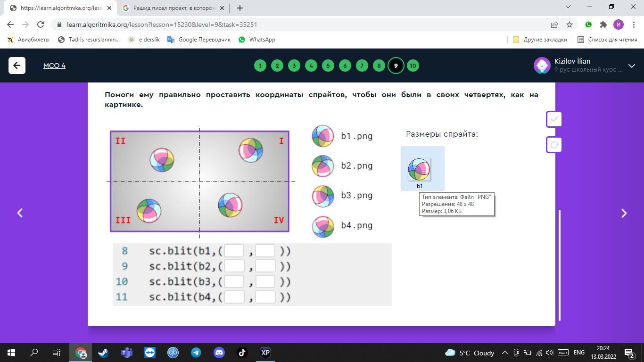This screenshot has width=644, height=362.
Task: Open the MCO 4 lesson link
Action: [54, 66]
